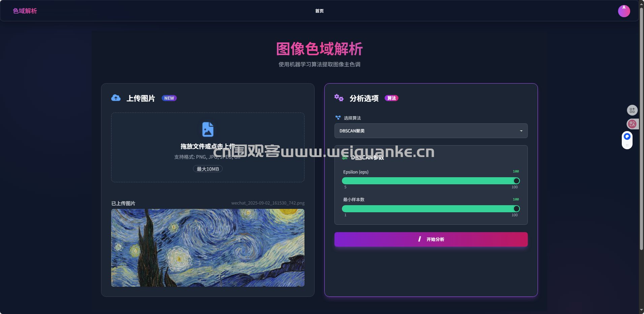
Task: Click the algorithm nodes icon beside 选择算法
Action: [x=338, y=118]
